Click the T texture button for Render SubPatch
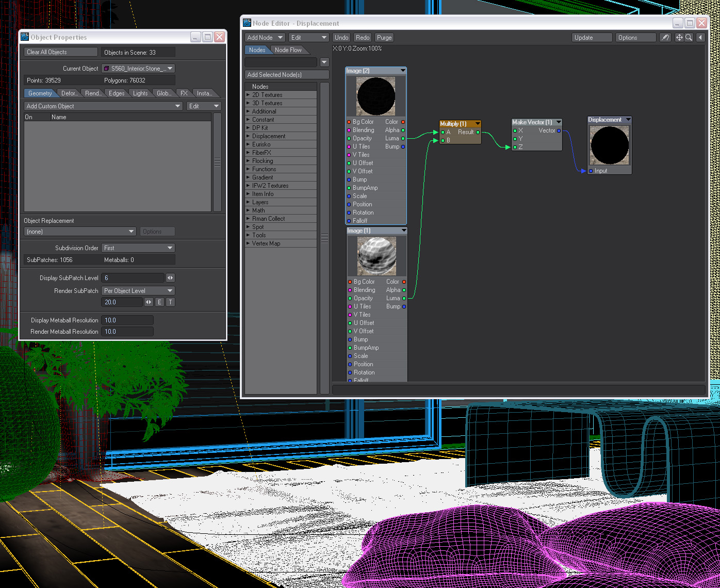The width and height of the screenshot is (720, 588). (x=170, y=302)
